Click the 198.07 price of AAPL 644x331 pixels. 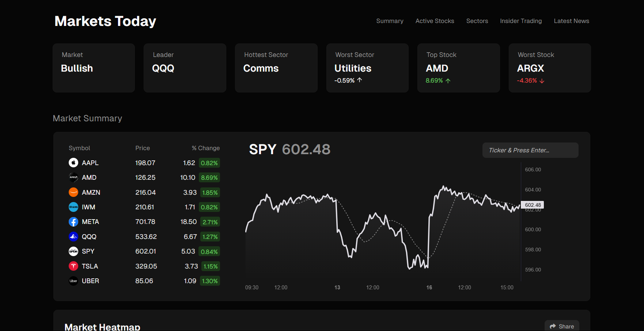tap(145, 163)
